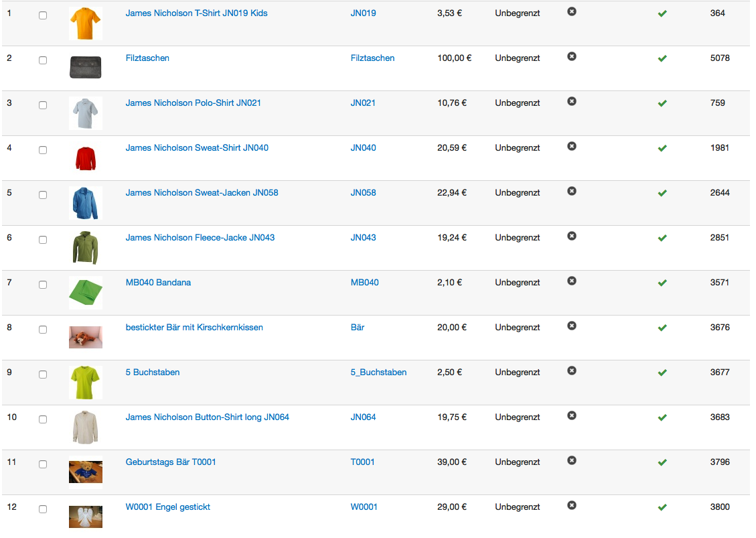Click the orange T-shirt thumbnail image
The image size is (756, 538).
(x=85, y=23)
